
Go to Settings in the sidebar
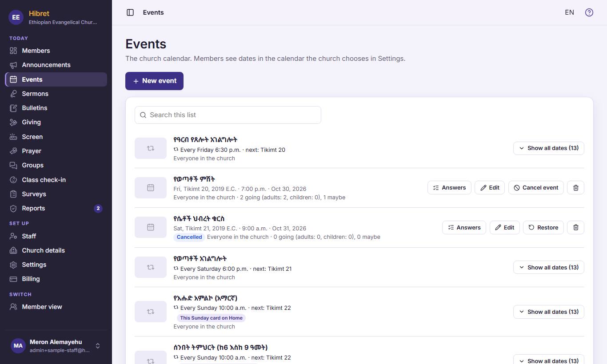pyautogui.click(x=56, y=265)
